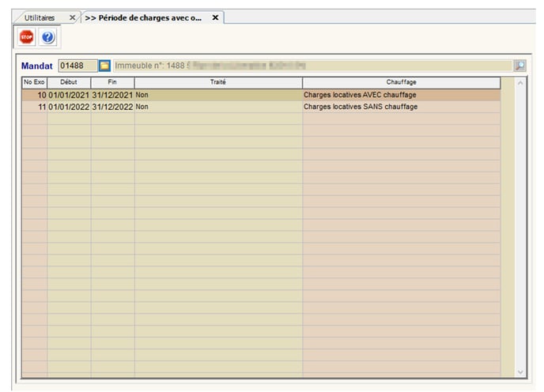Screen dimensions: 544x392
Task: Click the red STOP icon
Action: (27, 37)
